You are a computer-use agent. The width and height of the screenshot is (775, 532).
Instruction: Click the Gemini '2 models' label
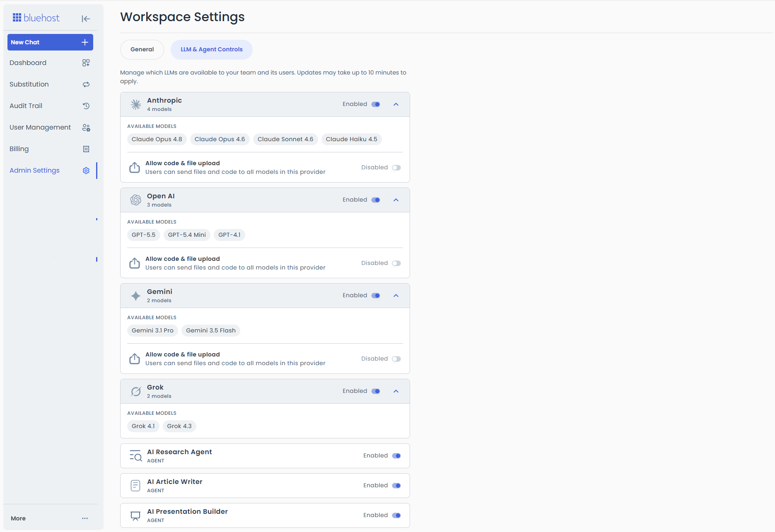click(159, 301)
